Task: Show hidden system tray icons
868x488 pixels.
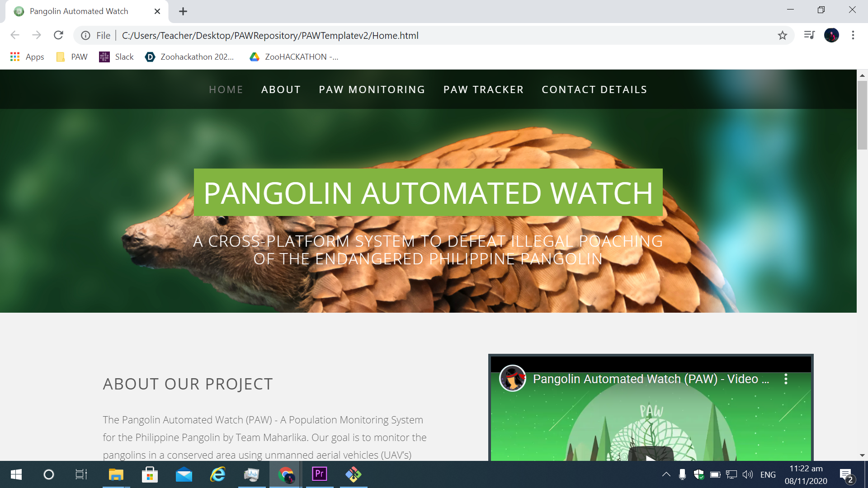Action: 666,474
